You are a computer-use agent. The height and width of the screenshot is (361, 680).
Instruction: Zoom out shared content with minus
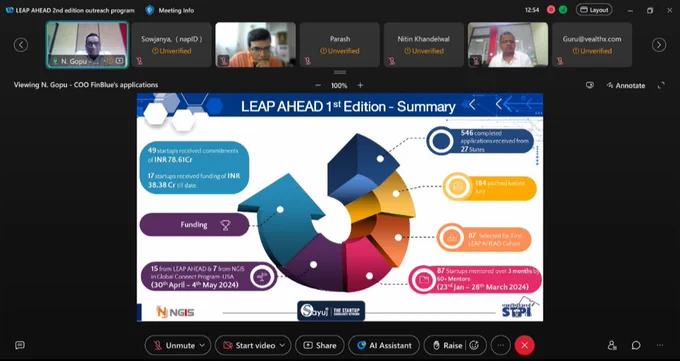click(318, 85)
